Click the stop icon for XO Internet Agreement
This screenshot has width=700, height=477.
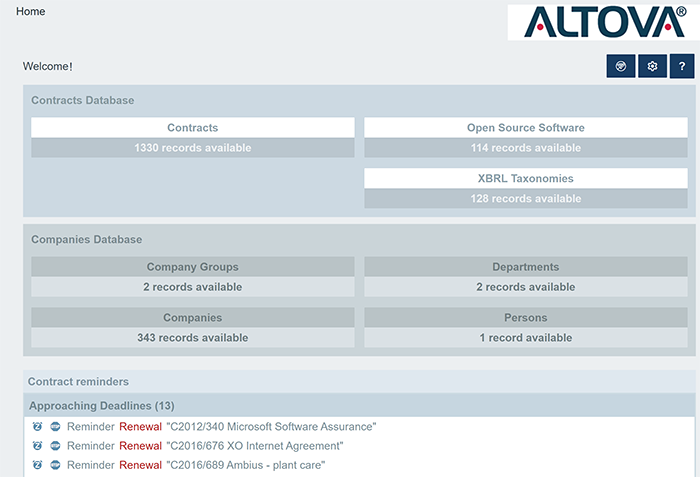pos(55,446)
